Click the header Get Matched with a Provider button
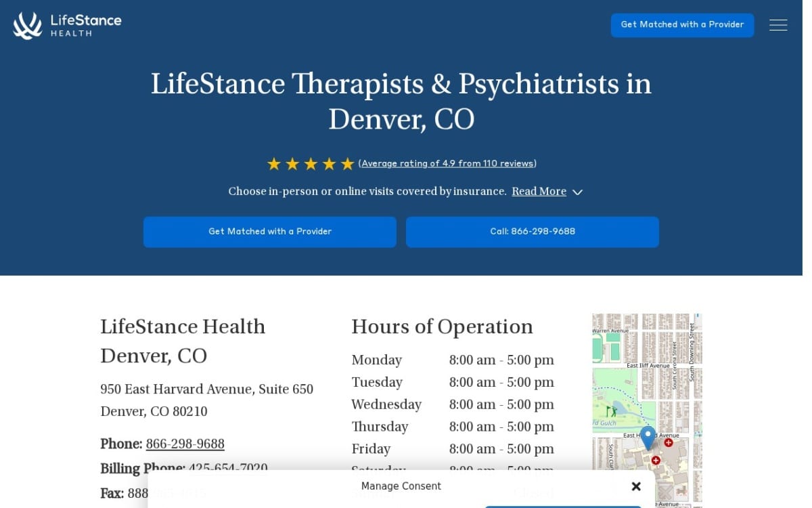This screenshot has height=508, width=812. point(682,25)
